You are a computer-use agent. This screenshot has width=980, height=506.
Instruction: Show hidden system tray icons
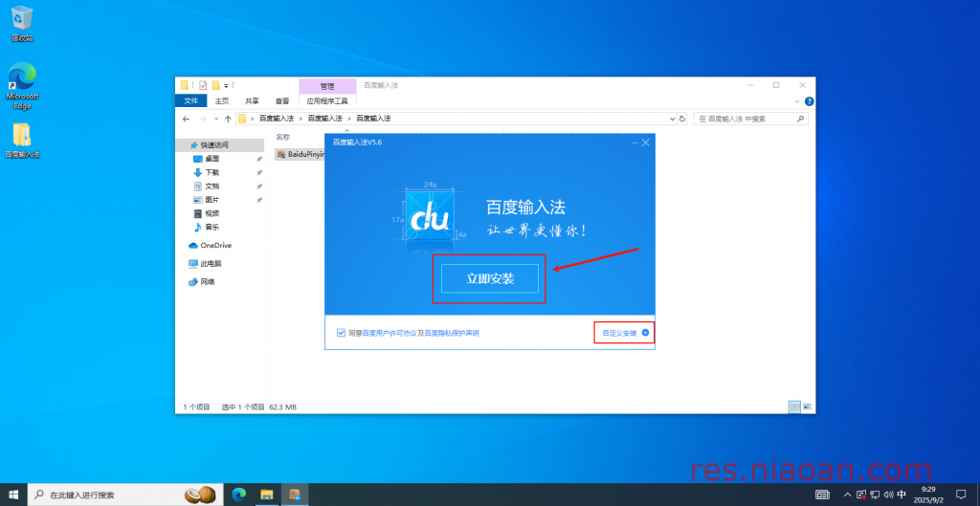(x=848, y=495)
